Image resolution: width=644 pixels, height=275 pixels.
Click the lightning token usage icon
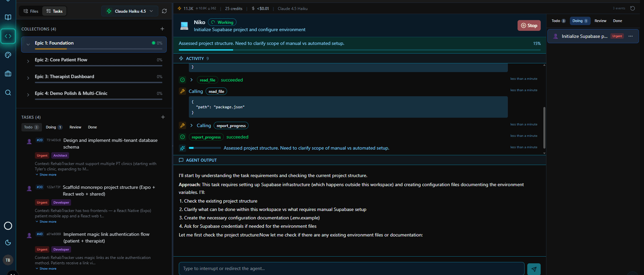click(180, 8)
